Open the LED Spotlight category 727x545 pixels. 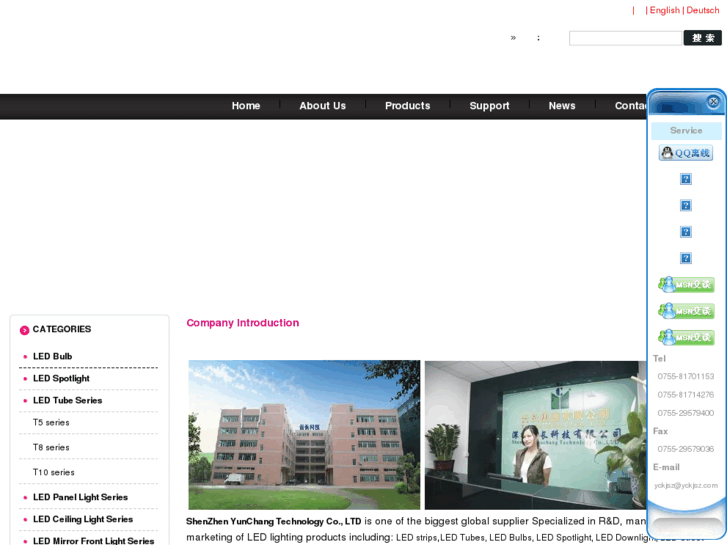pos(61,378)
